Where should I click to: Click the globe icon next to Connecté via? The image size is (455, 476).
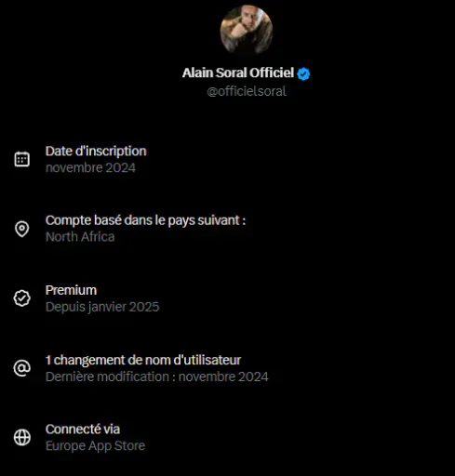click(22, 437)
